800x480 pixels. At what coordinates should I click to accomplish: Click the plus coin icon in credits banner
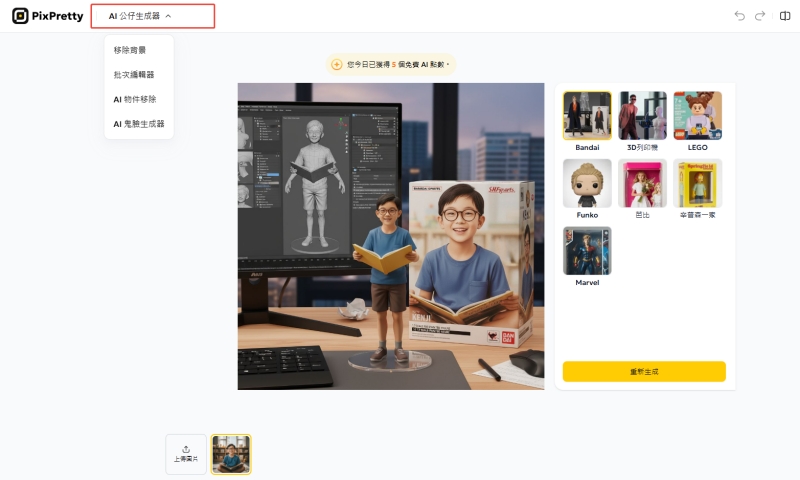336,64
